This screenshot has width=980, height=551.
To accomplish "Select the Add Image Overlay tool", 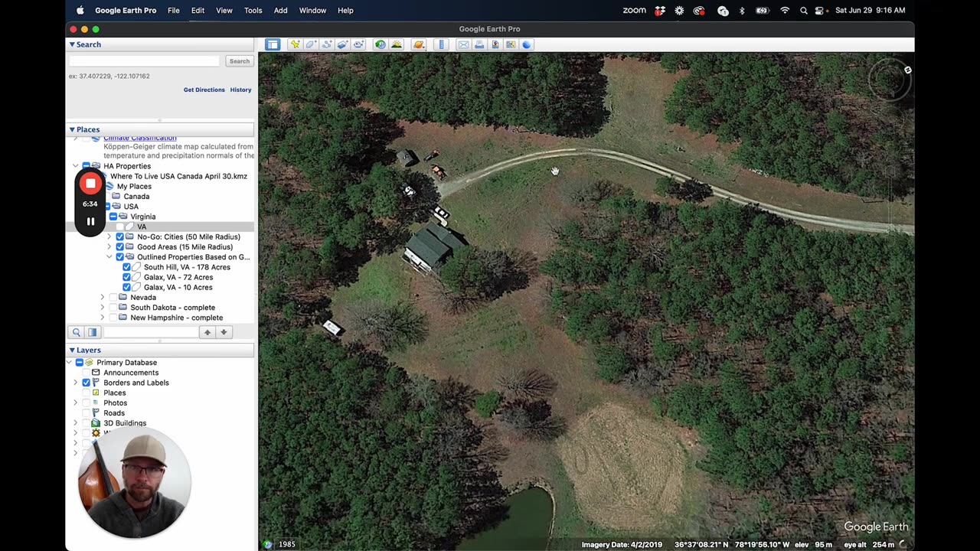I will click(342, 44).
